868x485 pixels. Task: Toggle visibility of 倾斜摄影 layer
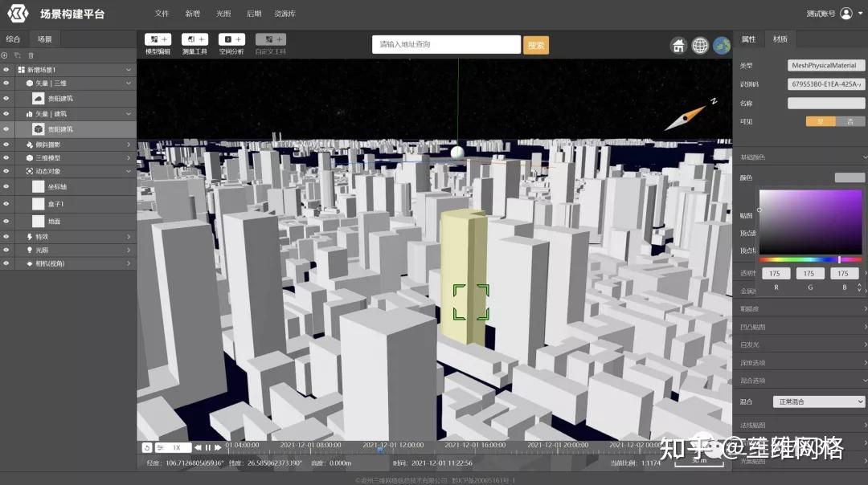point(6,145)
